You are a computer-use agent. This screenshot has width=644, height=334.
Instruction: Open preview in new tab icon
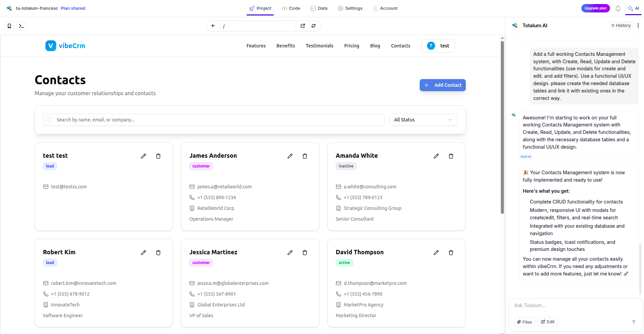point(303,26)
